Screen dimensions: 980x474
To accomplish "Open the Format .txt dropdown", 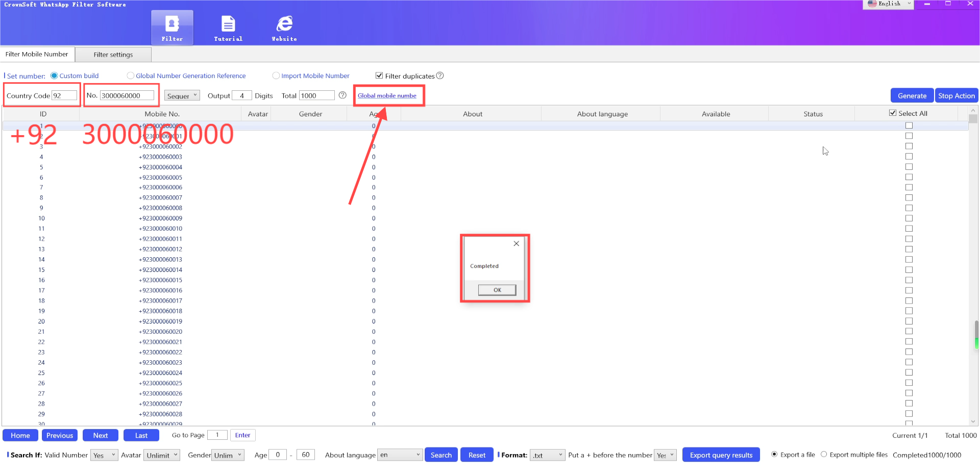I will click(x=548, y=455).
